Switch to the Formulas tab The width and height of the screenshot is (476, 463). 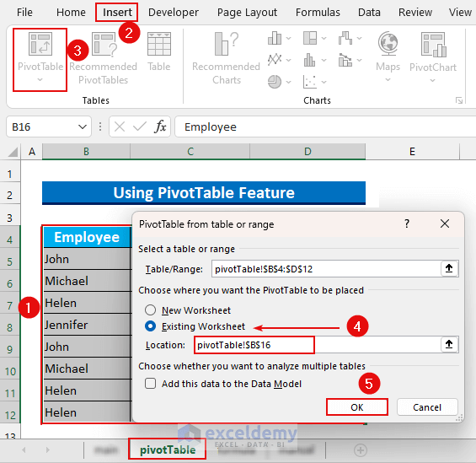(318, 12)
